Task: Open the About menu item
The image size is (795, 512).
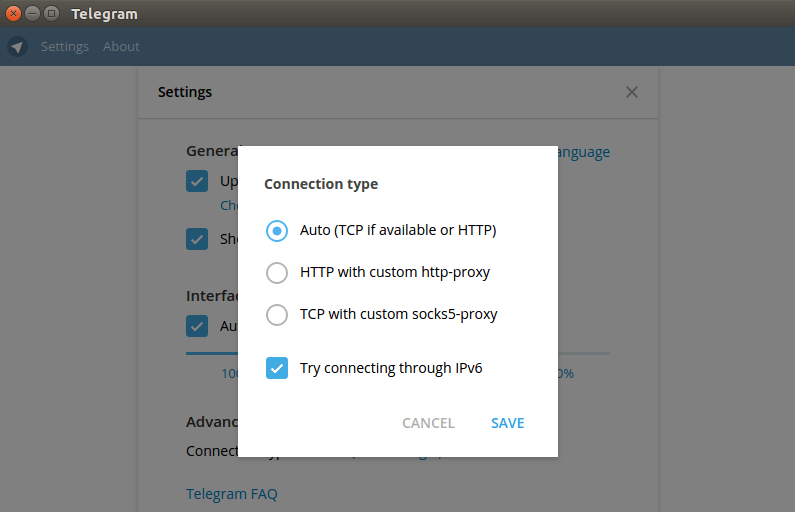Action: 121,46
